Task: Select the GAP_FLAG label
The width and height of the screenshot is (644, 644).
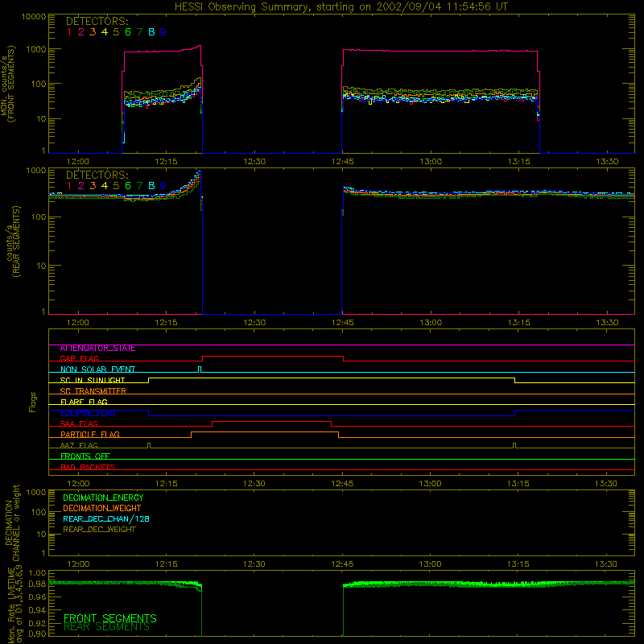Action: (79, 359)
